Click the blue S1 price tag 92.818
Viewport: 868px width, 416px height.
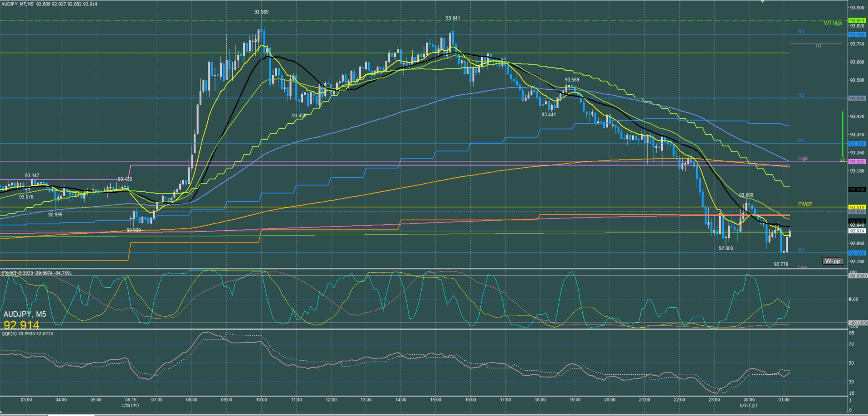858,253
